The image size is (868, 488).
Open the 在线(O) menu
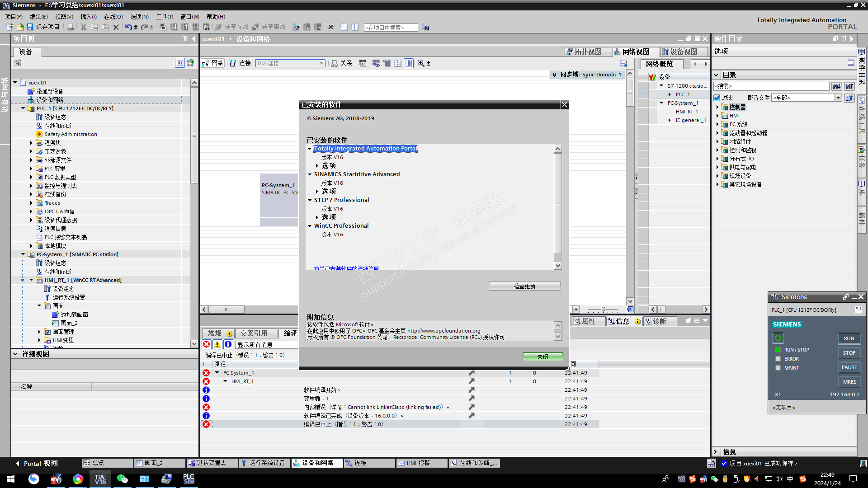point(113,17)
